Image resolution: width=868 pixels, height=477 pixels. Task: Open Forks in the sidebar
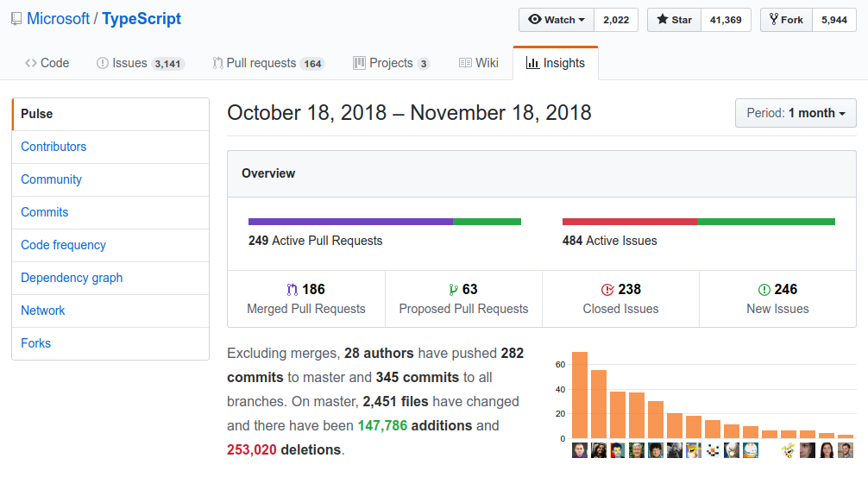(x=110, y=343)
